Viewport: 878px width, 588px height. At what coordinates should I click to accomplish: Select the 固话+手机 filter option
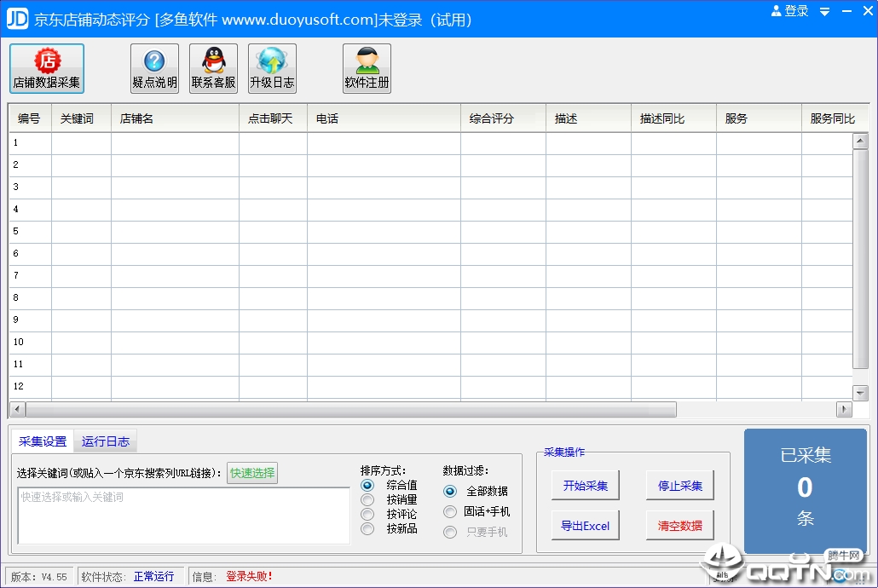(x=450, y=511)
